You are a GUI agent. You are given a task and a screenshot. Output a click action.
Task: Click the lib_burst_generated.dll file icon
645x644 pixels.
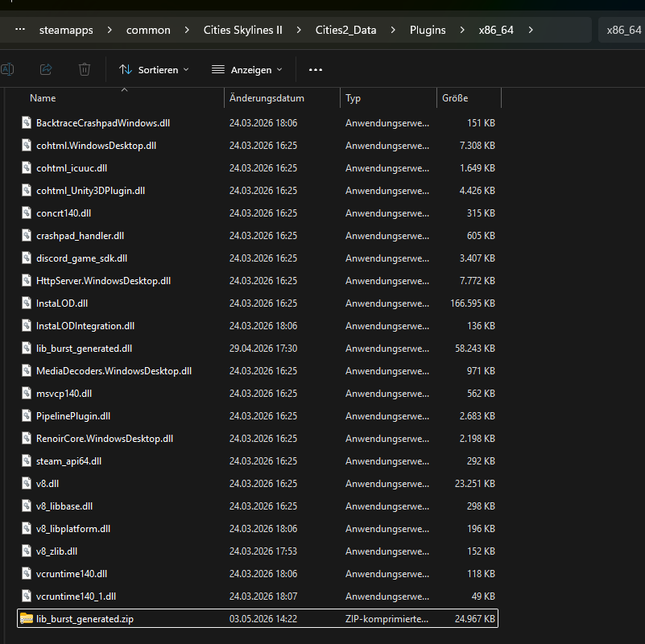click(27, 348)
